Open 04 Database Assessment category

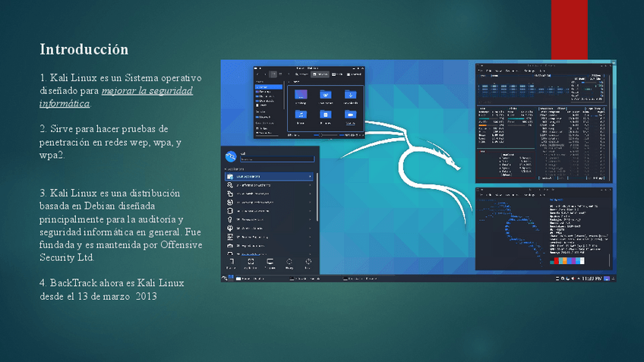coord(269,211)
